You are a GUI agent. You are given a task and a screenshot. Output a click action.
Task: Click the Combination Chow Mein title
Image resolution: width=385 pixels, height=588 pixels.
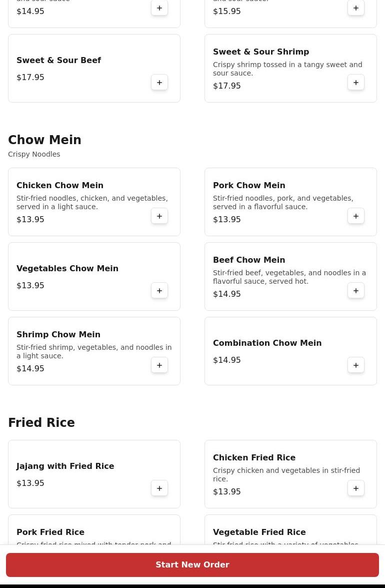267,343
